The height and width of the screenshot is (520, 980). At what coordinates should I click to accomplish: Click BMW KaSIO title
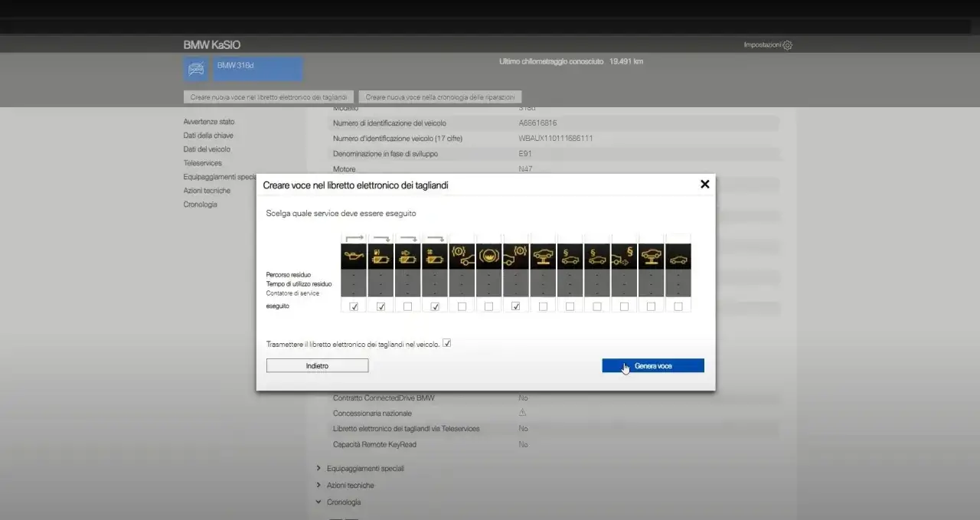coord(211,45)
